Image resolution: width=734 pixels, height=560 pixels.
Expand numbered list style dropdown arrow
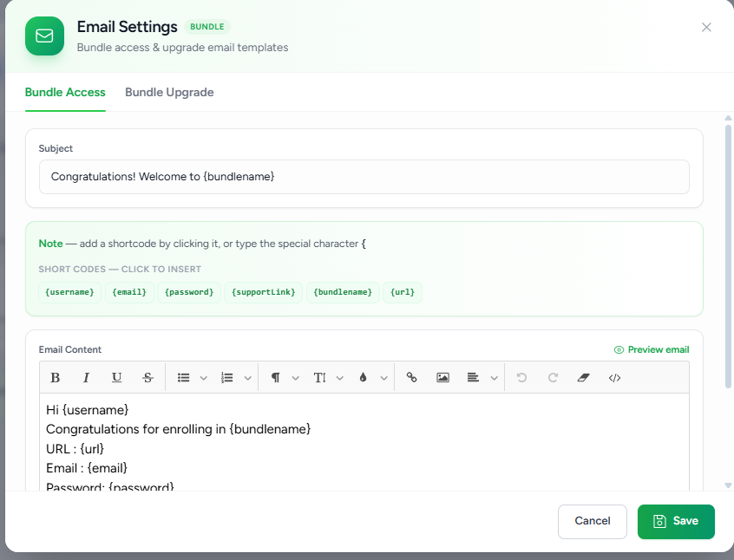[x=248, y=378]
